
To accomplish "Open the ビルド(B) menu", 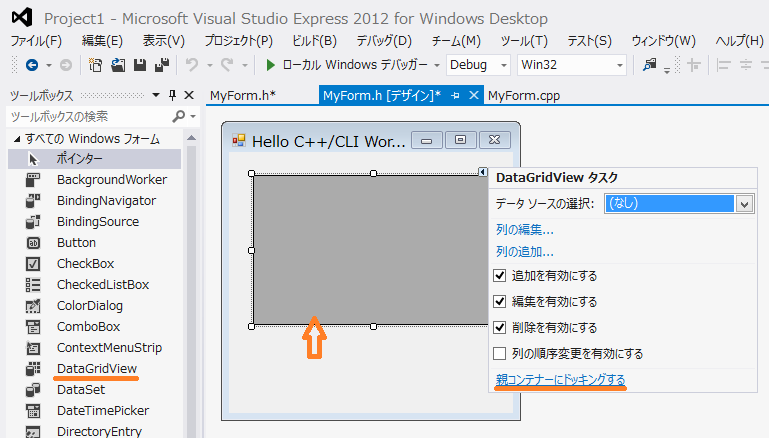I will (x=314, y=41).
